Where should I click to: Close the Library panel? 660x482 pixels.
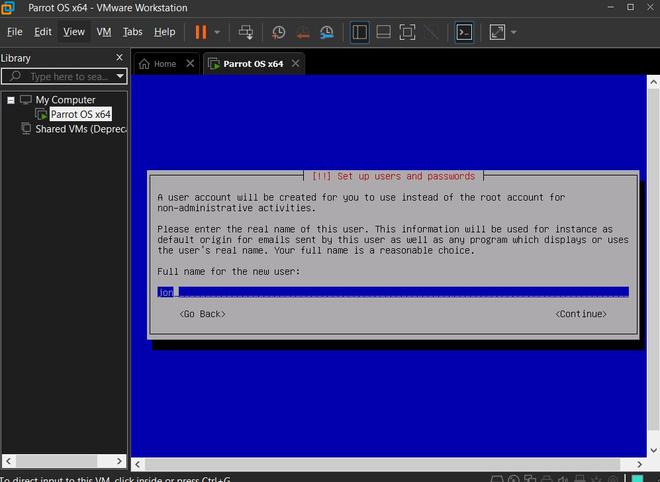click(120, 57)
